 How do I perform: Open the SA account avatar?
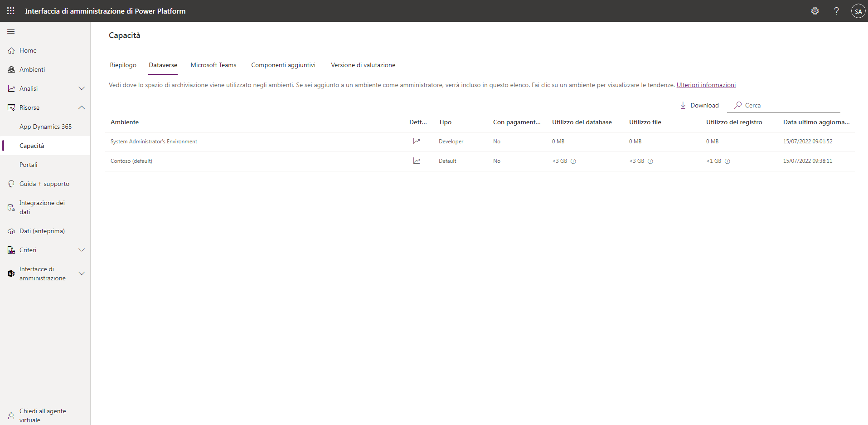coord(858,11)
